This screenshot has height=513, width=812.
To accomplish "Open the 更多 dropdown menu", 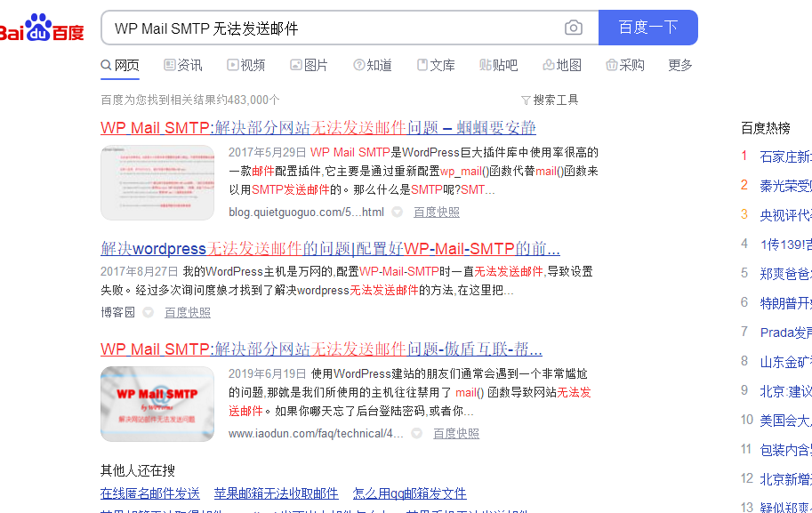I will (x=679, y=64).
